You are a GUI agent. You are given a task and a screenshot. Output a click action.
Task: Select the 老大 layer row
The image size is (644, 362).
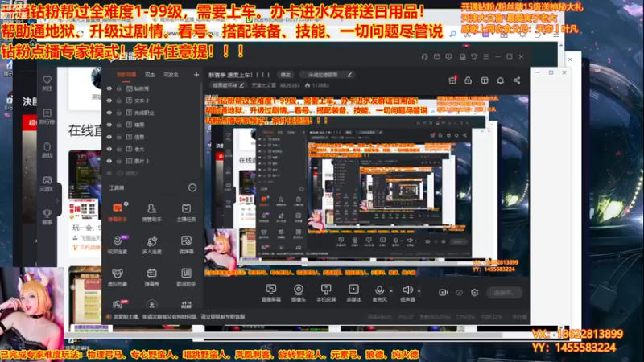click(x=152, y=149)
